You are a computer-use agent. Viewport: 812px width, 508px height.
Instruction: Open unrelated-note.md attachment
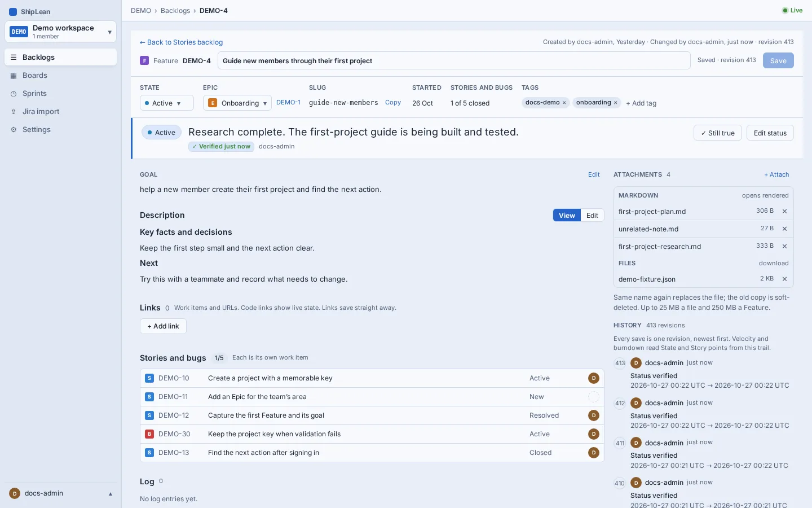click(x=648, y=229)
